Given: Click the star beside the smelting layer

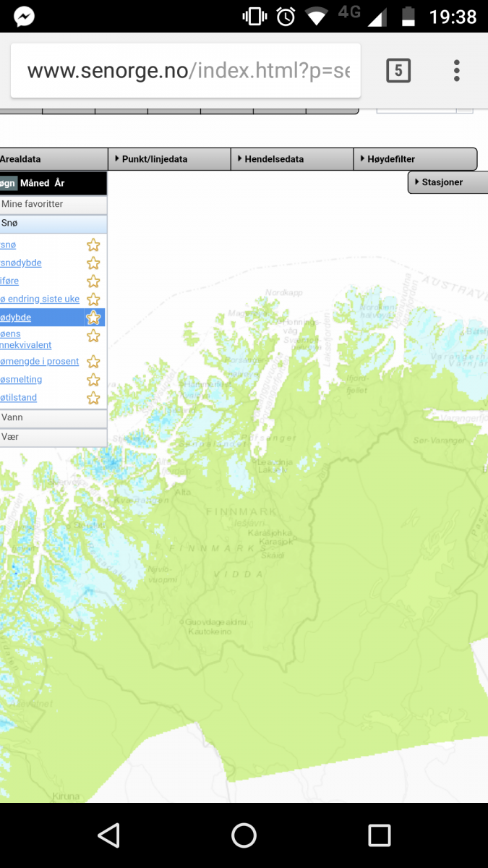Looking at the screenshot, I should point(93,380).
